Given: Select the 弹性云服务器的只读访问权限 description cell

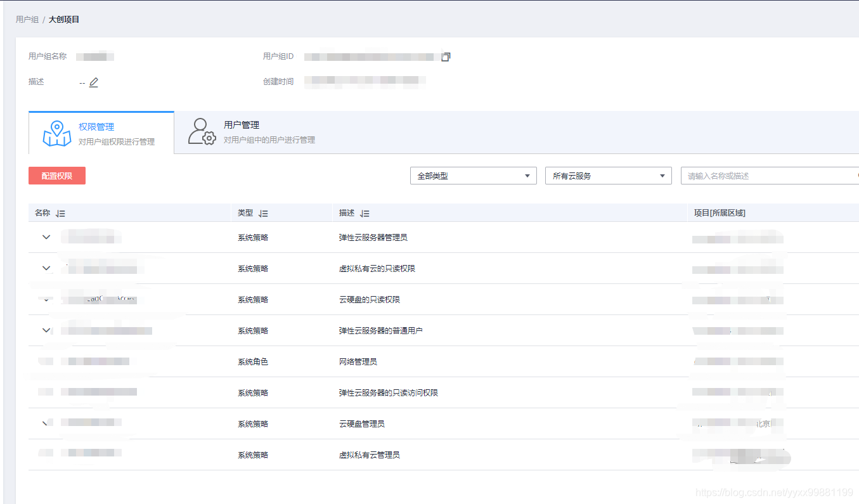Looking at the screenshot, I should tap(389, 393).
